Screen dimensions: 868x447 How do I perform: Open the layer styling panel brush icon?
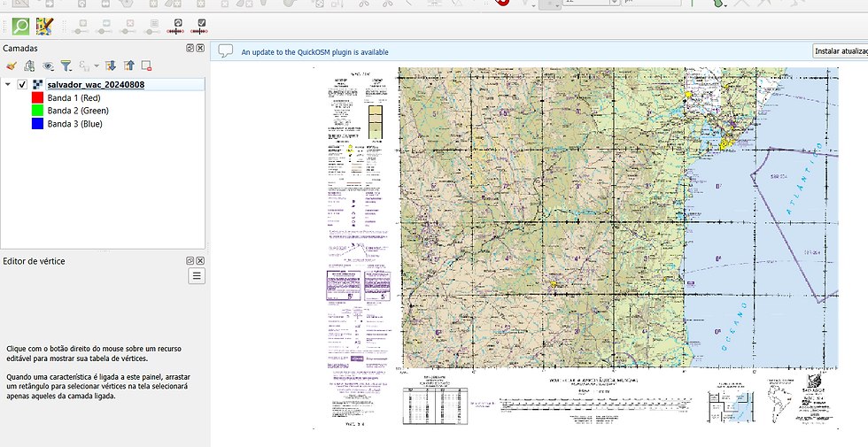(x=11, y=66)
